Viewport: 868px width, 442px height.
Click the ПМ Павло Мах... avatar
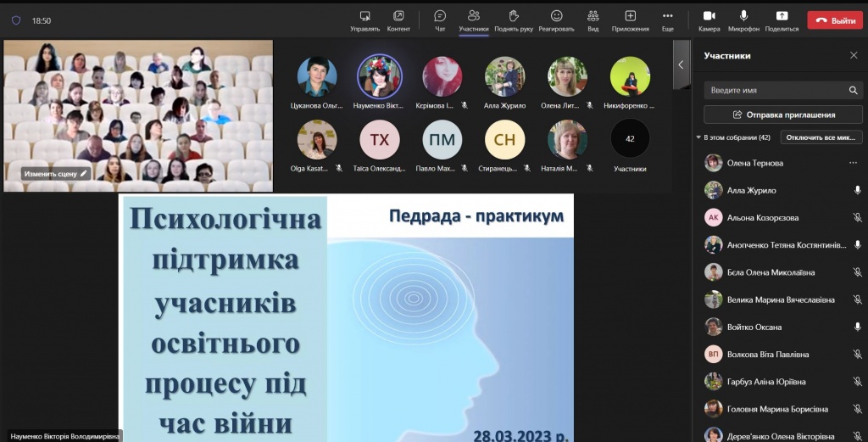(442, 140)
